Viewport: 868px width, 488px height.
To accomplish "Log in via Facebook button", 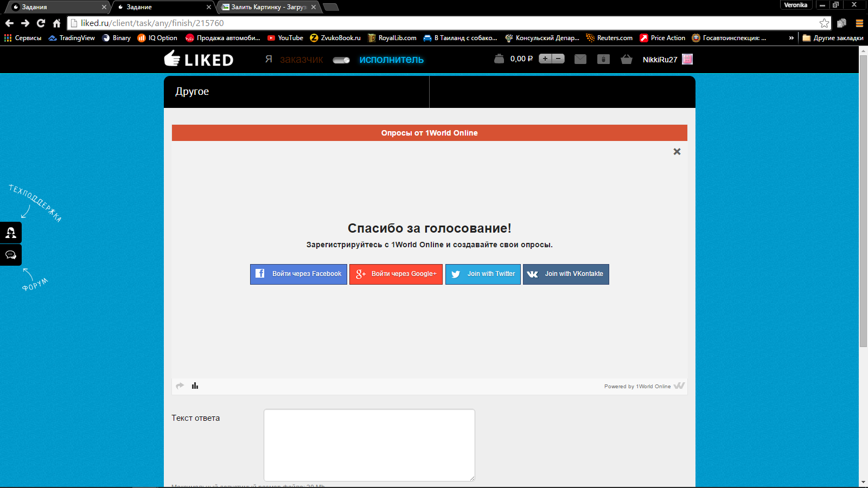I will coord(298,274).
